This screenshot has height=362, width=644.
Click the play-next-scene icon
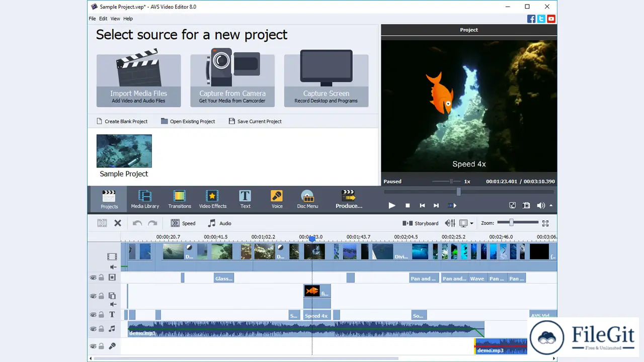click(452, 205)
